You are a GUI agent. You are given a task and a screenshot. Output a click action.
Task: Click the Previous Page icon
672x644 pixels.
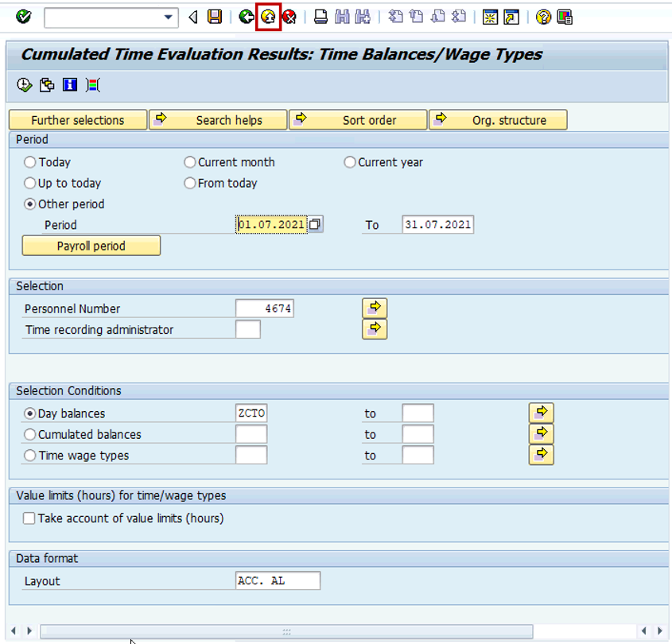tap(416, 17)
